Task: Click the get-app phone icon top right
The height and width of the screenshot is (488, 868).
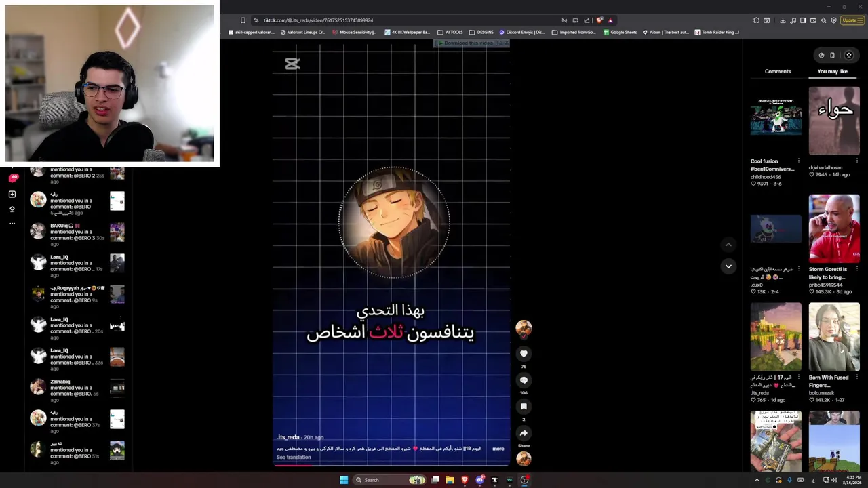Action: click(832, 56)
